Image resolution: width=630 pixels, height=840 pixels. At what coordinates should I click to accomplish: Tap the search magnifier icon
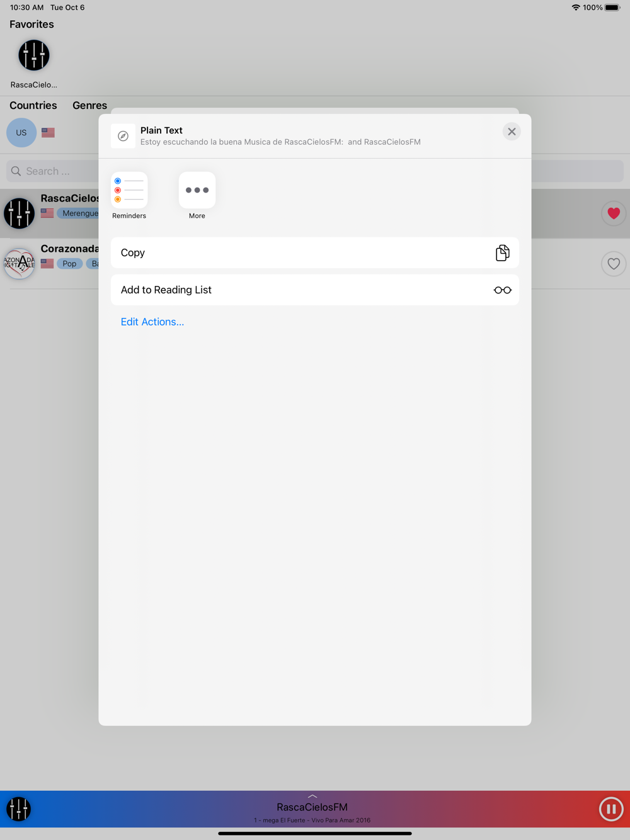pyautogui.click(x=16, y=171)
